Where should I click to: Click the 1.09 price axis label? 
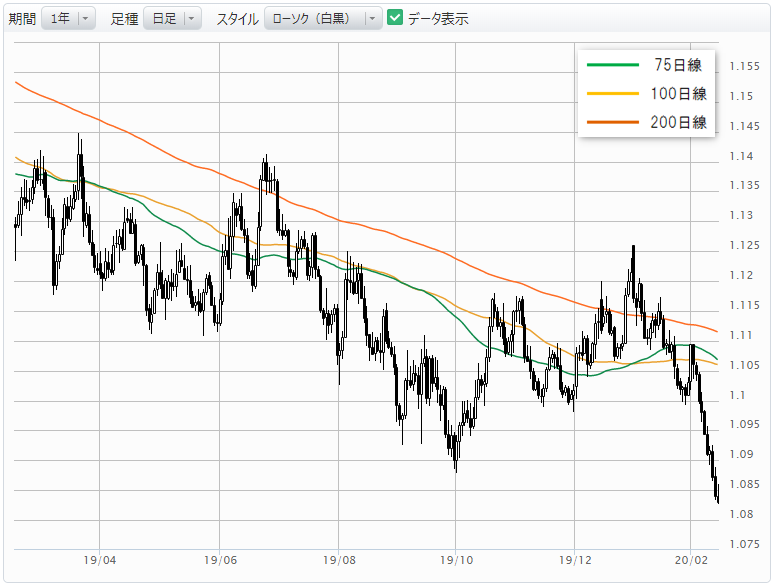pyautogui.click(x=741, y=454)
